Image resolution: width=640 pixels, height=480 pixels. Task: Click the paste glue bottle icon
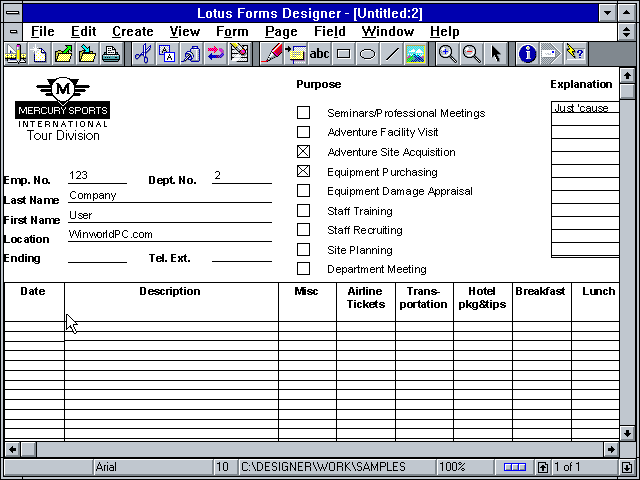[x=191, y=54]
